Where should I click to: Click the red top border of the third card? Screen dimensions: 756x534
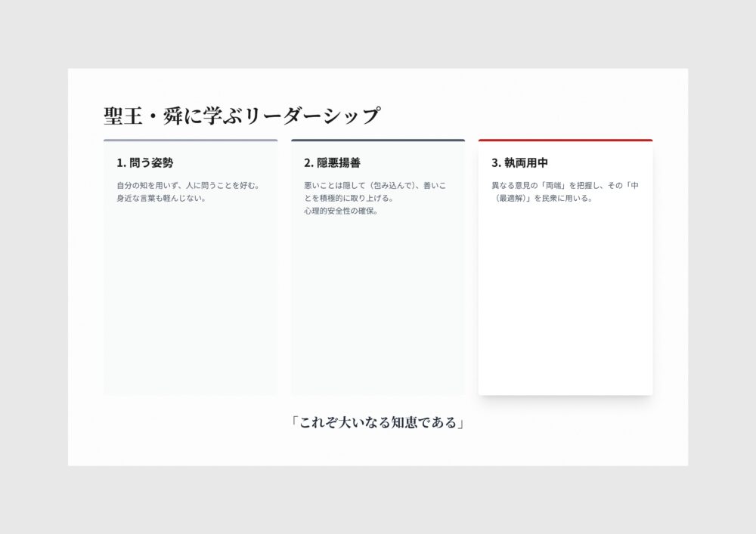565,140
